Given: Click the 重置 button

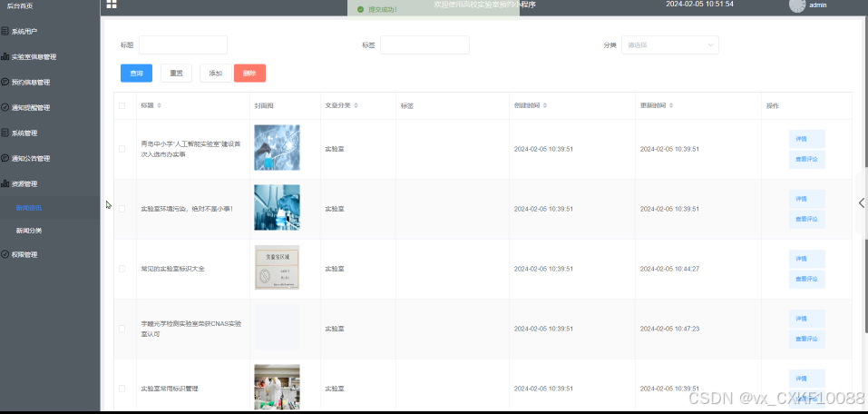Looking at the screenshot, I should 176,74.
